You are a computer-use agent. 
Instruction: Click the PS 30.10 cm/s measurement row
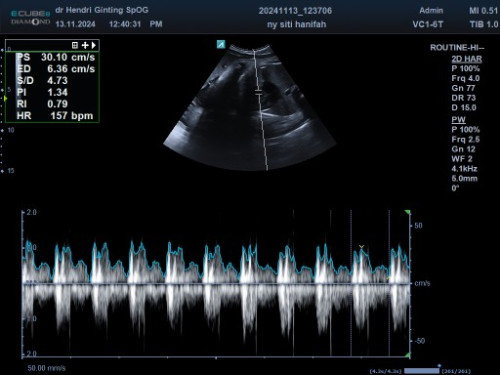click(x=56, y=57)
